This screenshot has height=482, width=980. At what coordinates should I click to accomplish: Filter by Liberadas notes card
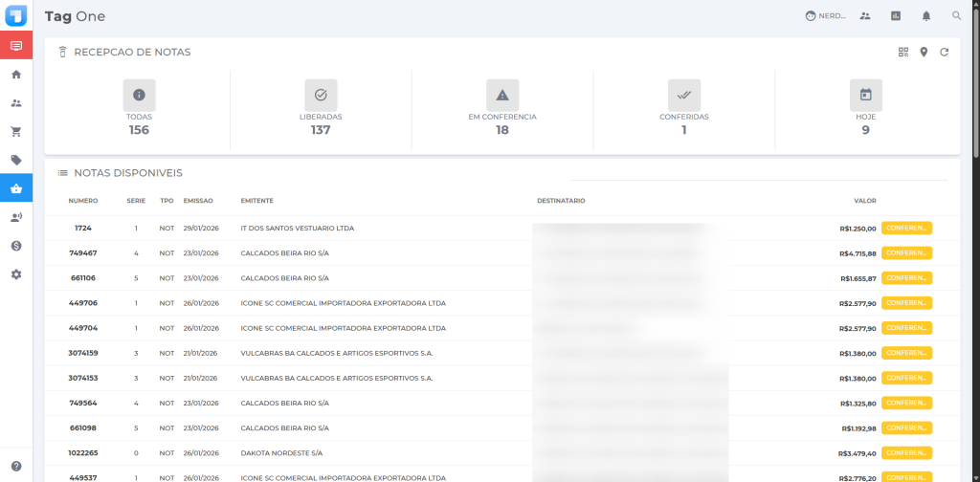pos(321,107)
